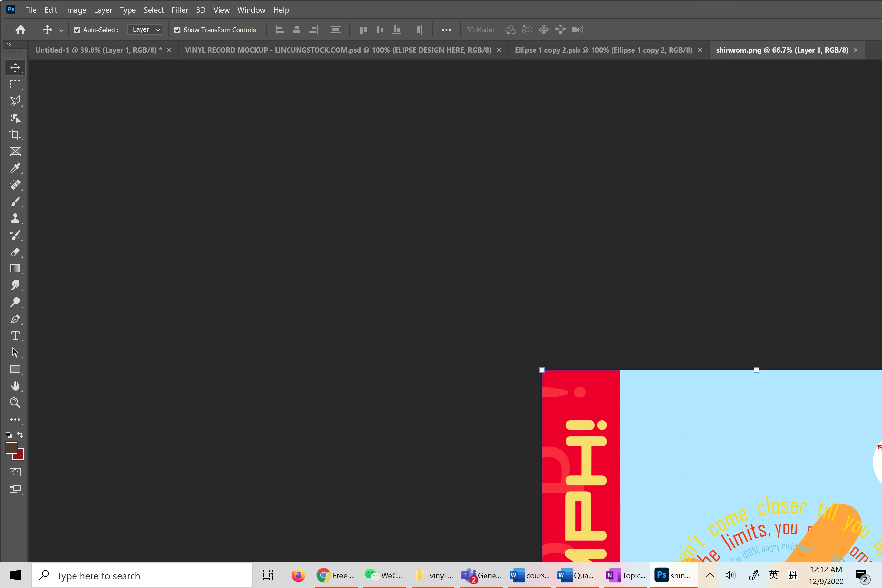Click the Windows taskbar search box

coord(142,575)
